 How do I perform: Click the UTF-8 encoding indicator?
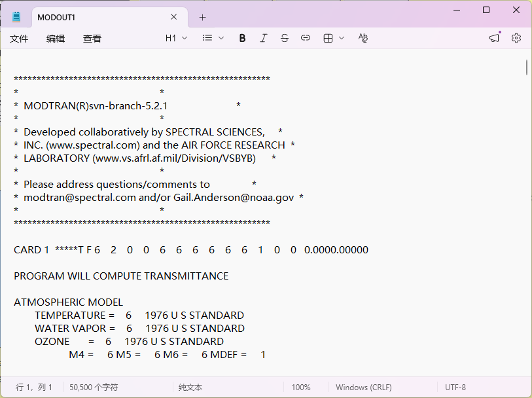coord(455,387)
